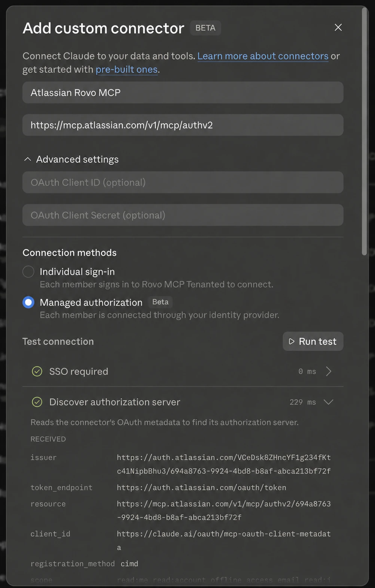Open the pre-built ones link
Image resolution: width=375 pixels, height=588 pixels.
click(126, 70)
